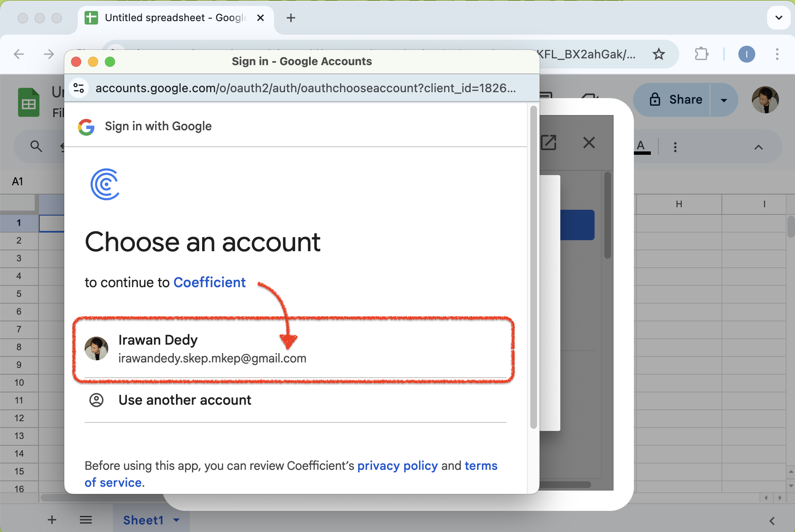Image resolution: width=795 pixels, height=532 pixels.
Task: Open Coefficient's privacy policy link
Action: pos(397,466)
